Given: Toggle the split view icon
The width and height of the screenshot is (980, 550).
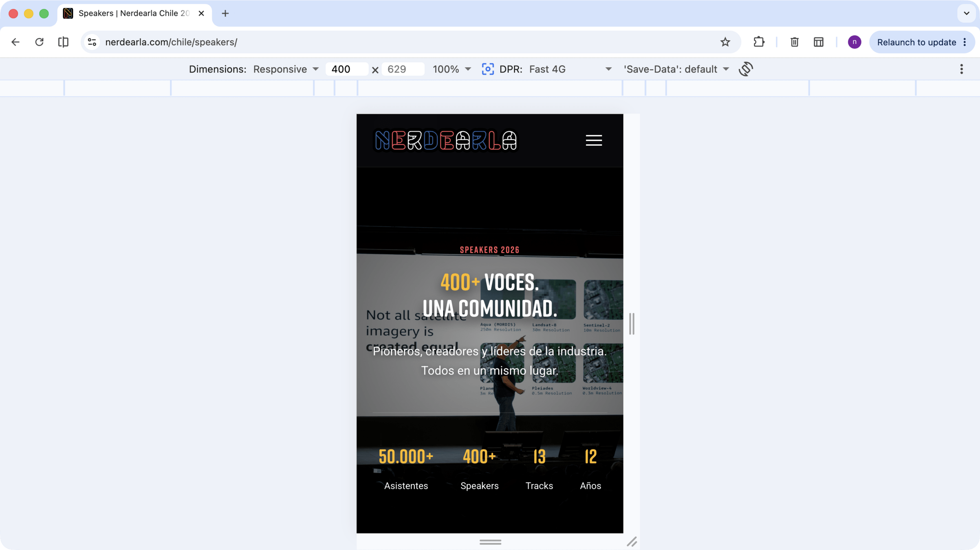Looking at the screenshot, I should pyautogui.click(x=63, y=42).
